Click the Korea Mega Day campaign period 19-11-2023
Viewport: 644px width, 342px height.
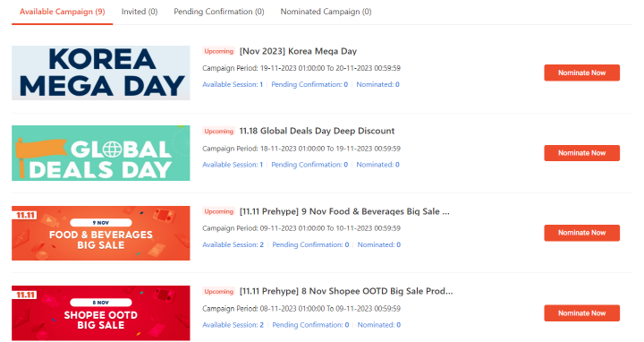pyautogui.click(x=301, y=68)
